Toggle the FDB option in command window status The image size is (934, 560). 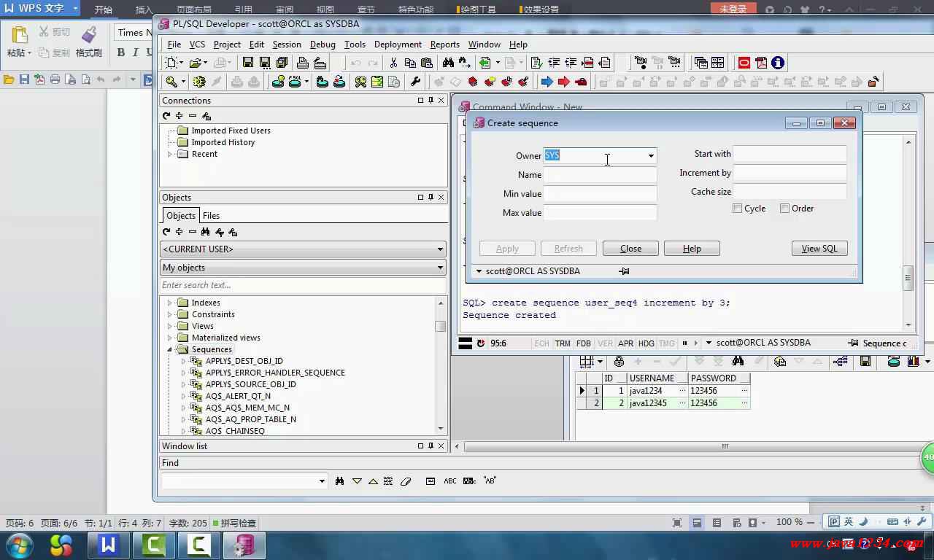(584, 343)
